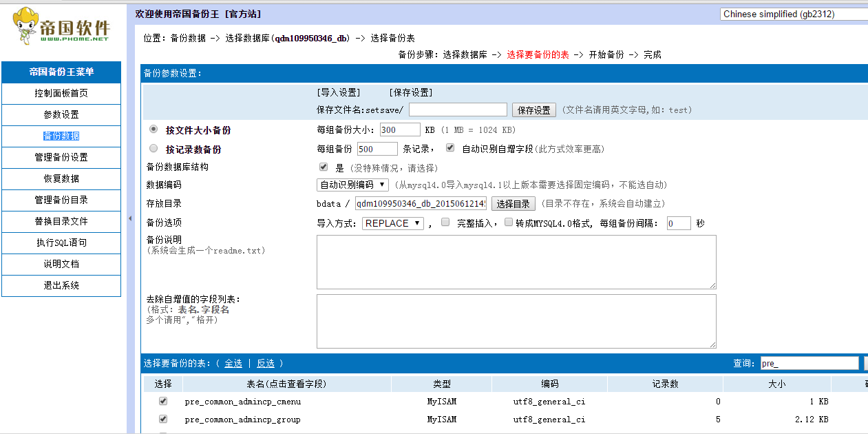Open the 数据编码 dropdown
Viewport: 868px width, 434px height.
pyautogui.click(x=352, y=185)
